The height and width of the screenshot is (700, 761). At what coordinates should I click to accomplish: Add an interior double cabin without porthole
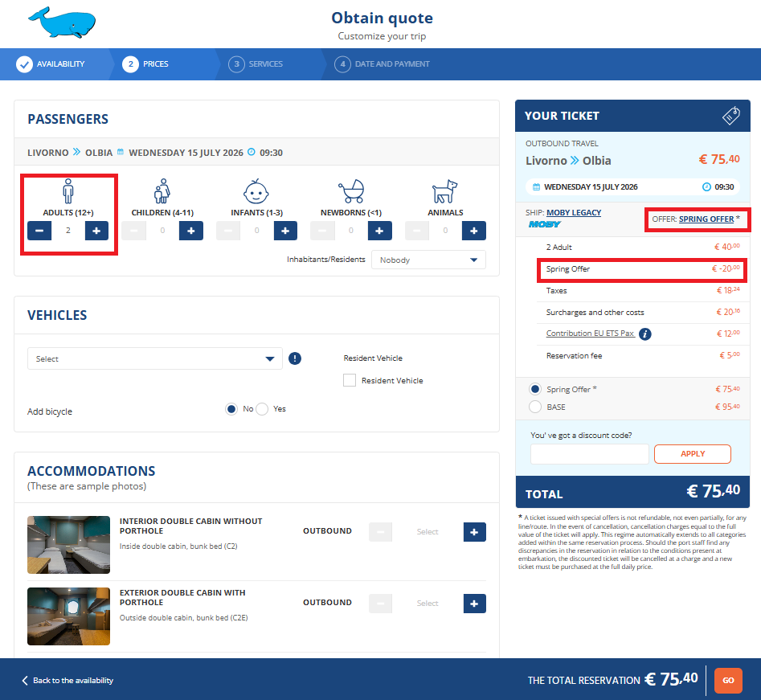click(x=474, y=531)
